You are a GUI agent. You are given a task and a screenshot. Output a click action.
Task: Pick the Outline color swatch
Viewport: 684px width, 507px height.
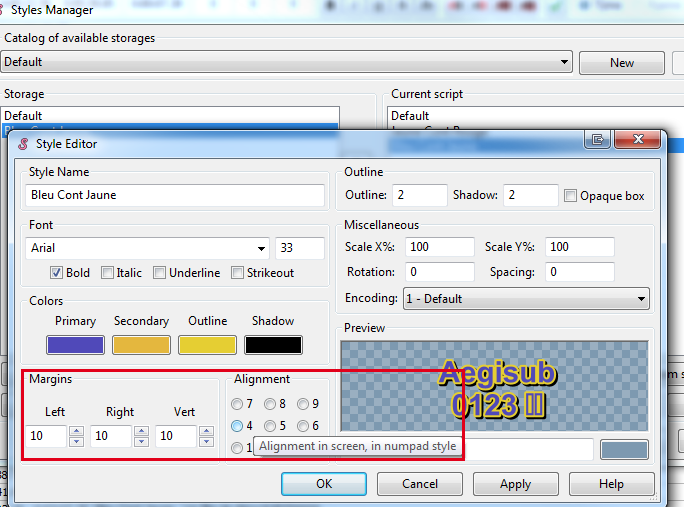pyautogui.click(x=208, y=345)
